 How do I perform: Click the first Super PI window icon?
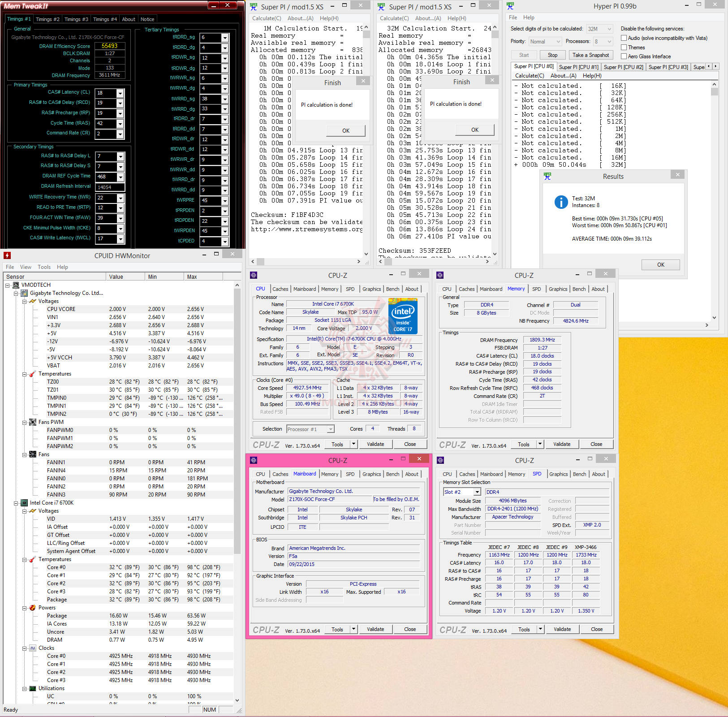pos(254,7)
